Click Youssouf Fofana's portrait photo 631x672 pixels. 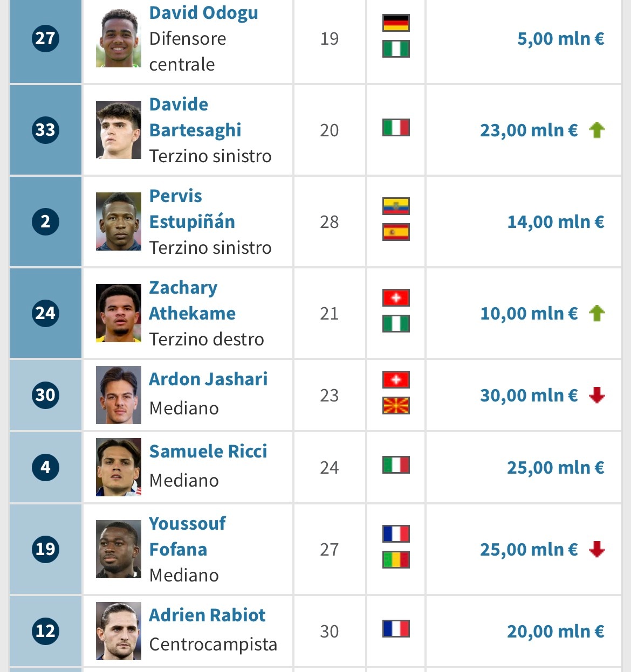[x=119, y=549]
